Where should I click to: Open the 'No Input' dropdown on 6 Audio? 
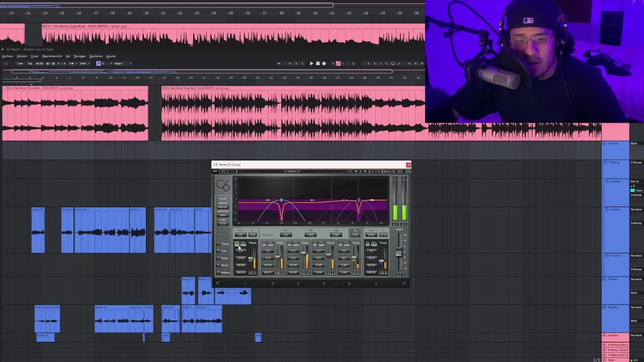tap(636, 255)
